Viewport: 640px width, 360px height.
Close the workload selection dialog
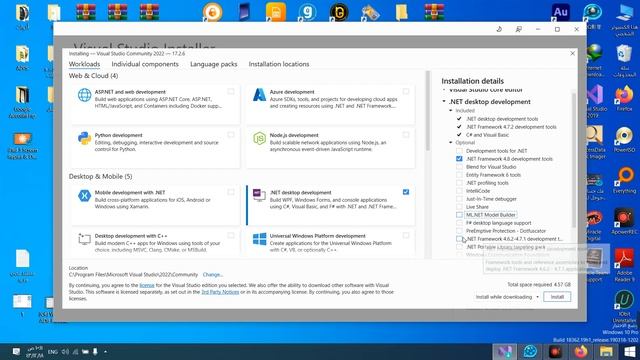[572, 53]
